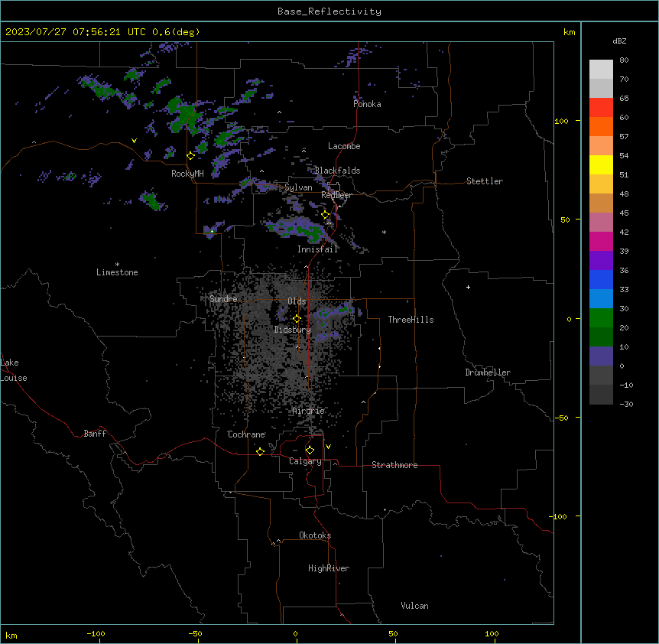Select the yellow diamond marker above the Calgary label
Viewport: 659px width, 644px height.
(x=310, y=450)
